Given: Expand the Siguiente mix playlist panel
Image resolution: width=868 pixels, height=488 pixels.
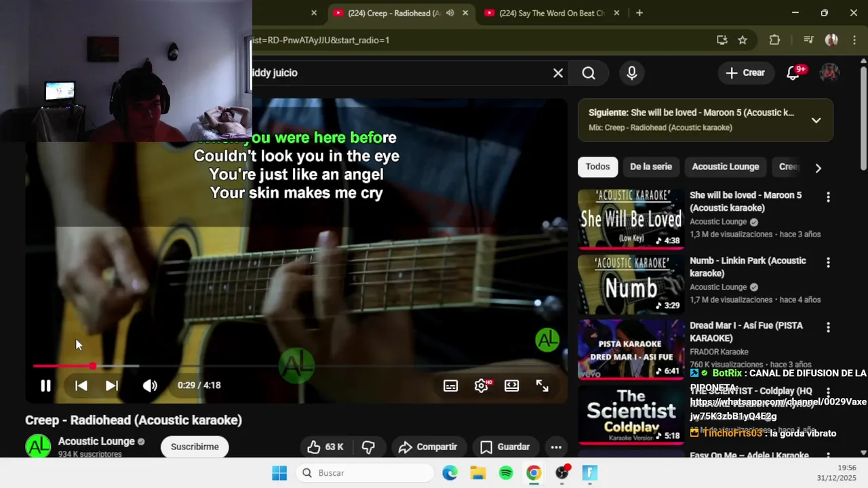Looking at the screenshot, I should (816, 120).
